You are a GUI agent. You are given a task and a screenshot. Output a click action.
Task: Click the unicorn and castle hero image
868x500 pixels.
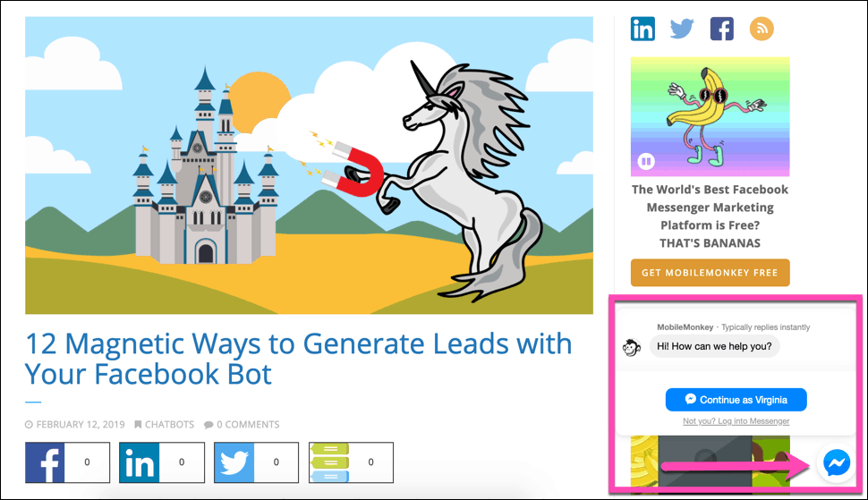[309, 165]
